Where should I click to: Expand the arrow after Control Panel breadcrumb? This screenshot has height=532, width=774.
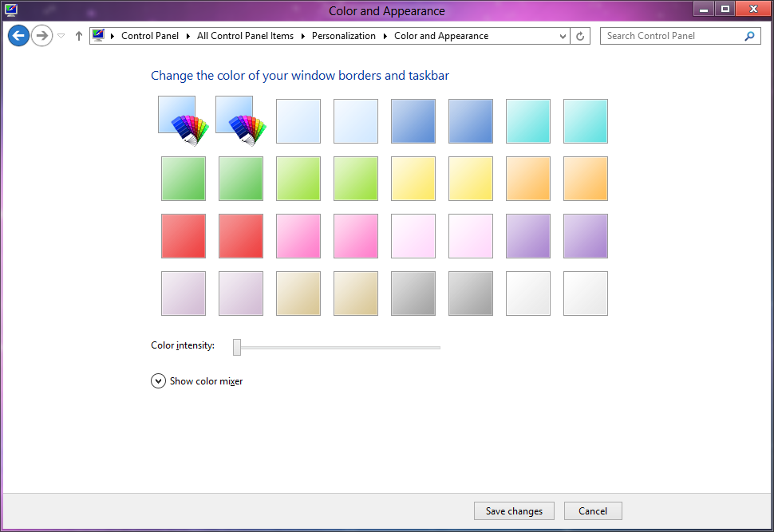(x=188, y=36)
